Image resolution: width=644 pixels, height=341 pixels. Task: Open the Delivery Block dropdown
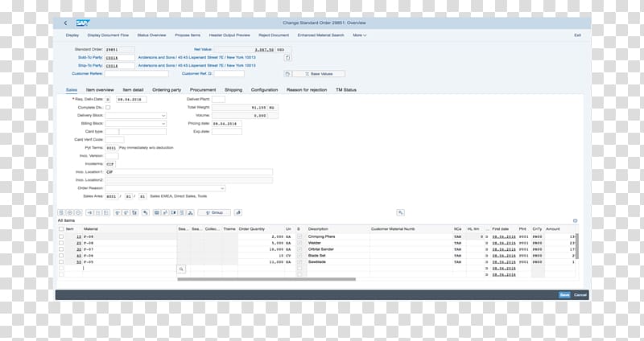click(136, 116)
